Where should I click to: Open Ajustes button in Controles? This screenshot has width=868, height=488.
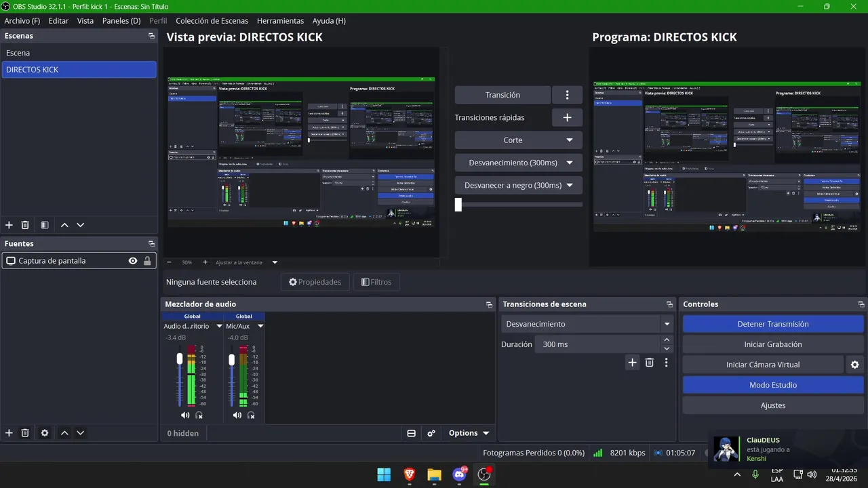click(x=772, y=405)
